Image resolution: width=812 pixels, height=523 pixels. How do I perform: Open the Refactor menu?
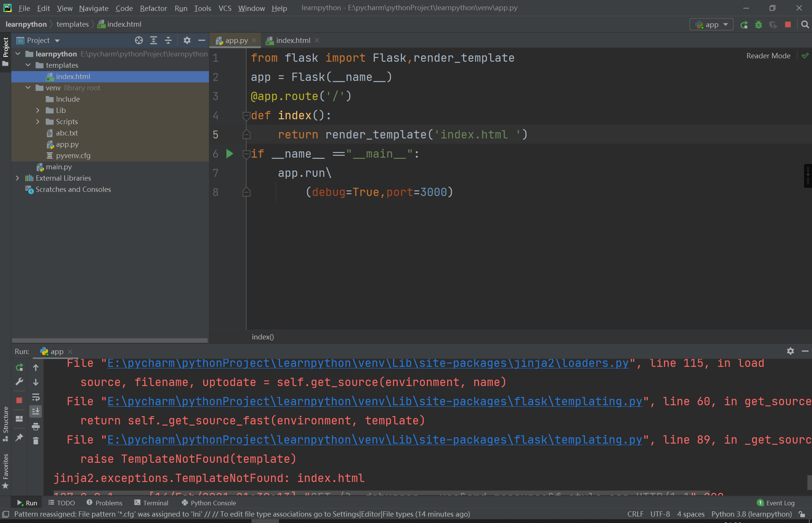pyautogui.click(x=153, y=8)
